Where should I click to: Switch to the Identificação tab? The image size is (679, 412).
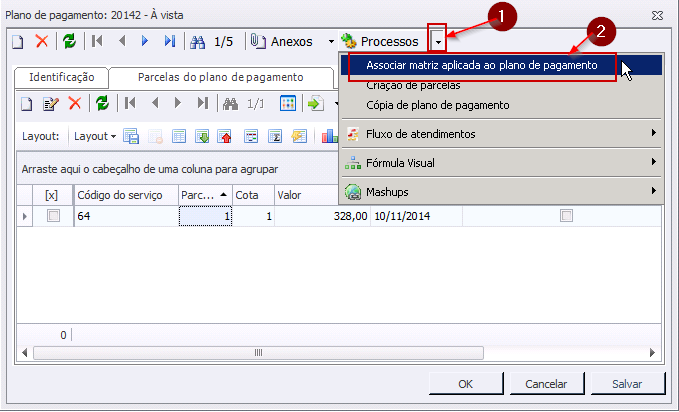62,77
